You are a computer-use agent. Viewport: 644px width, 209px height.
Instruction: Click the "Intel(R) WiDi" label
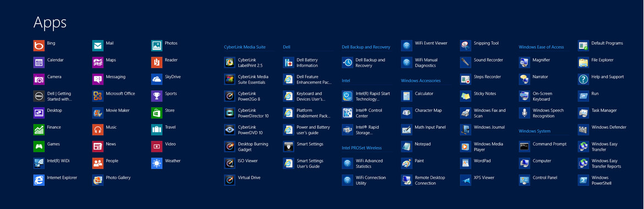[x=58, y=161]
